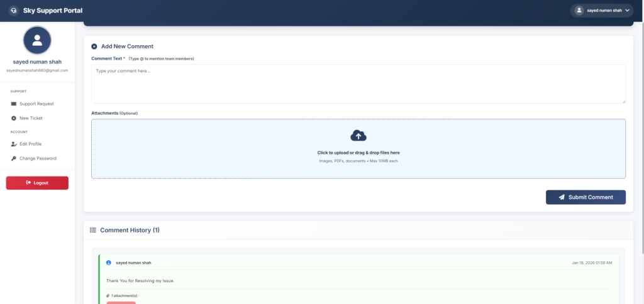
Task: Go to New Ticket in sidebar
Action: coord(31,118)
